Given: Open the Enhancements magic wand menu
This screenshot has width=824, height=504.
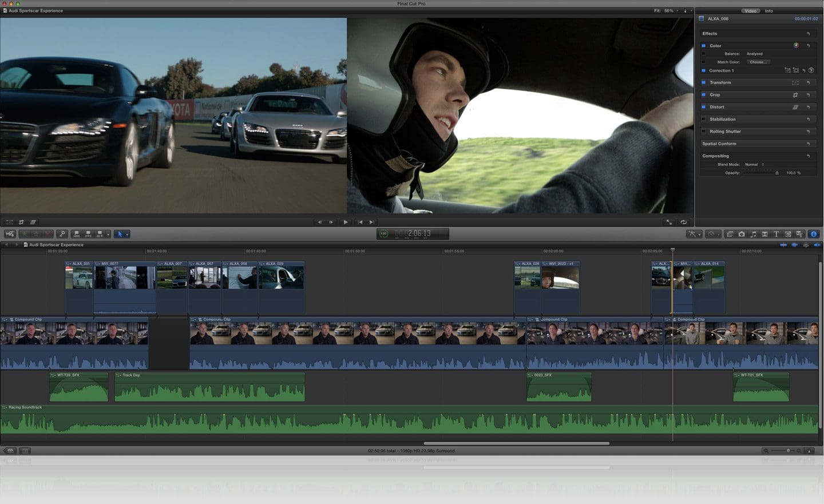Looking at the screenshot, I should (694, 234).
